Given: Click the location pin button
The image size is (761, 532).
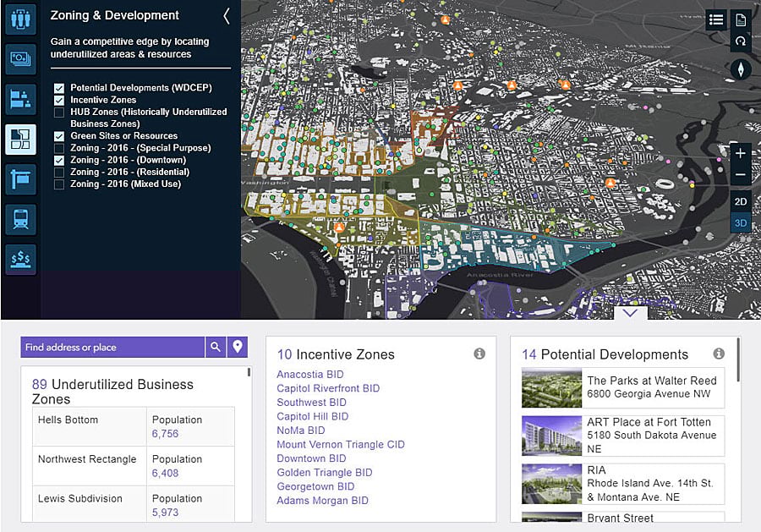Looking at the screenshot, I should coord(238,347).
